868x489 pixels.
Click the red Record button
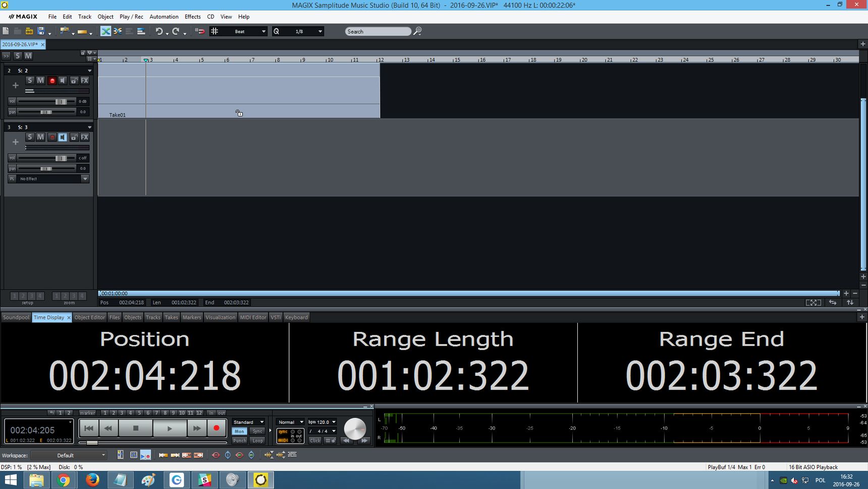216,428
